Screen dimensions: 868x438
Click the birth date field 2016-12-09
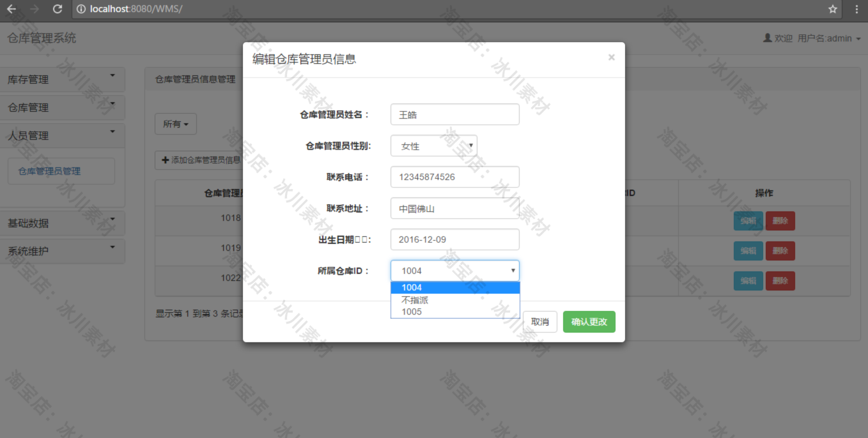tap(455, 239)
